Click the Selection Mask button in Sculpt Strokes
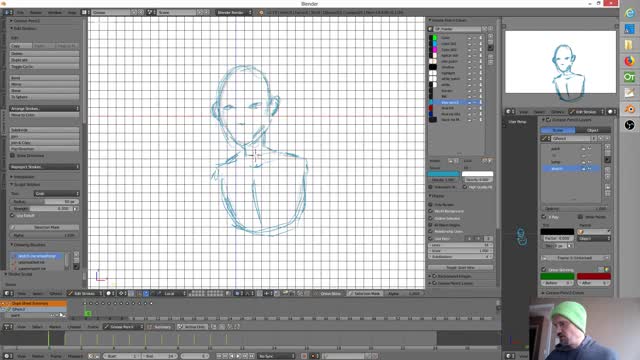640x360 pixels. (x=44, y=227)
